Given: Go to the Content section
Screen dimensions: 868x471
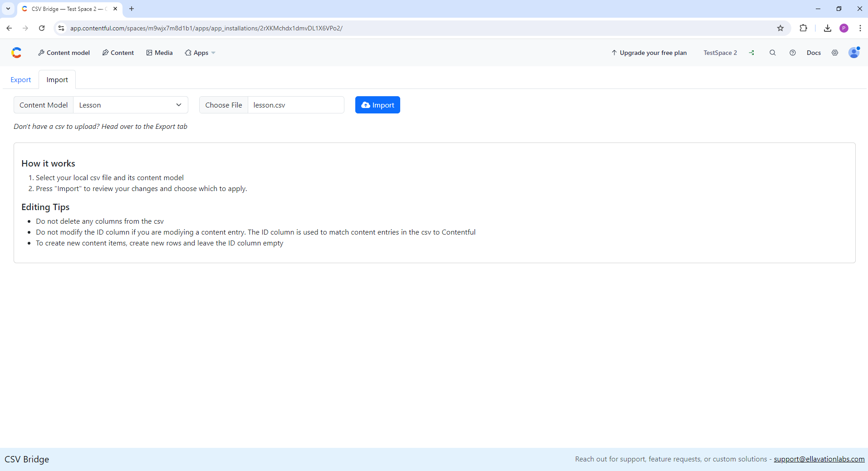Looking at the screenshot, I should click(x=118, y=53).
